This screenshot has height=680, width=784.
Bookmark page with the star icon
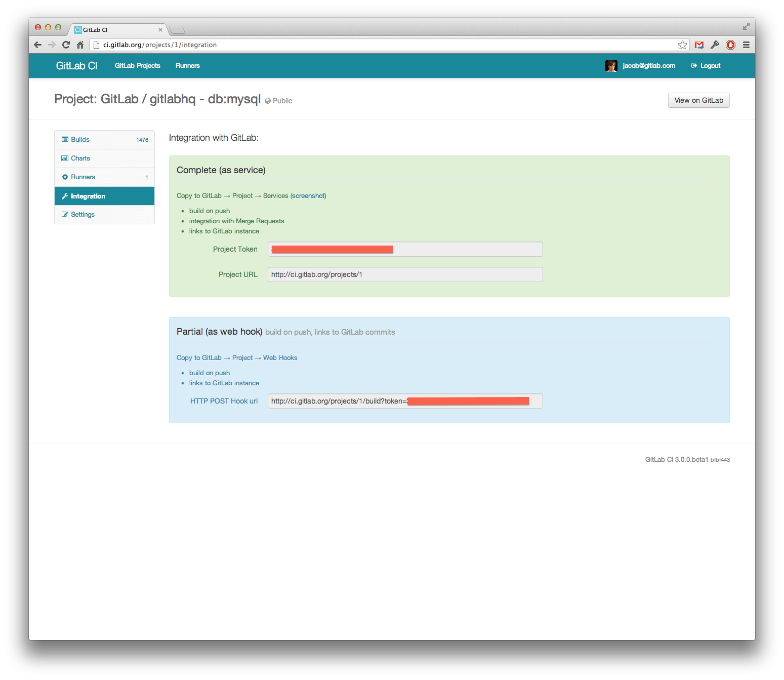click(682, 45)
